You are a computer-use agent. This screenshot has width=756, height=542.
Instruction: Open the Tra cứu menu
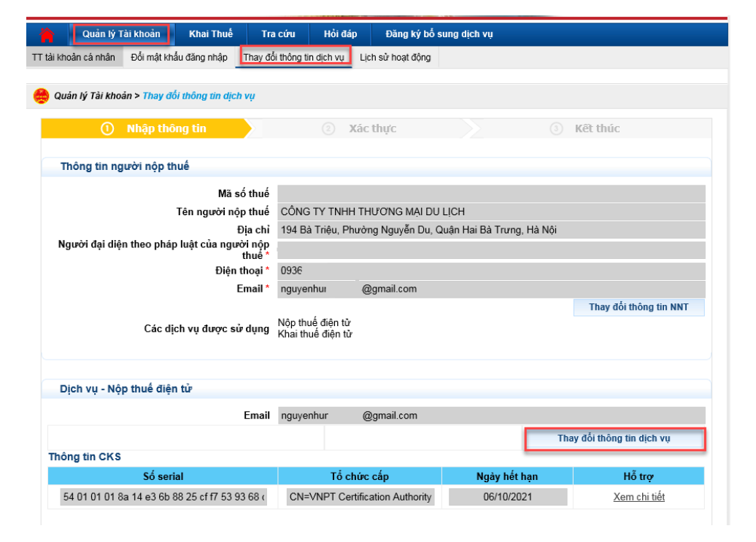point(278,34)
